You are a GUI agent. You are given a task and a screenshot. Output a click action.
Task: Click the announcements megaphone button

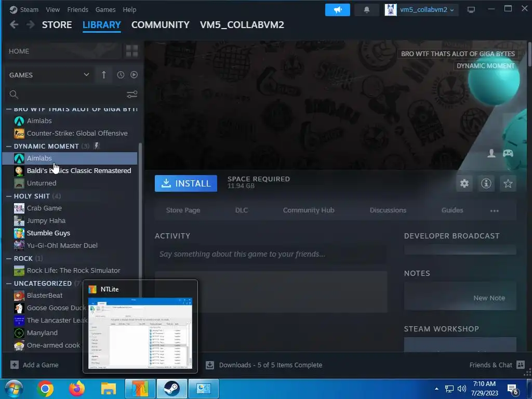pyautogui.click(x=337, y=10)
